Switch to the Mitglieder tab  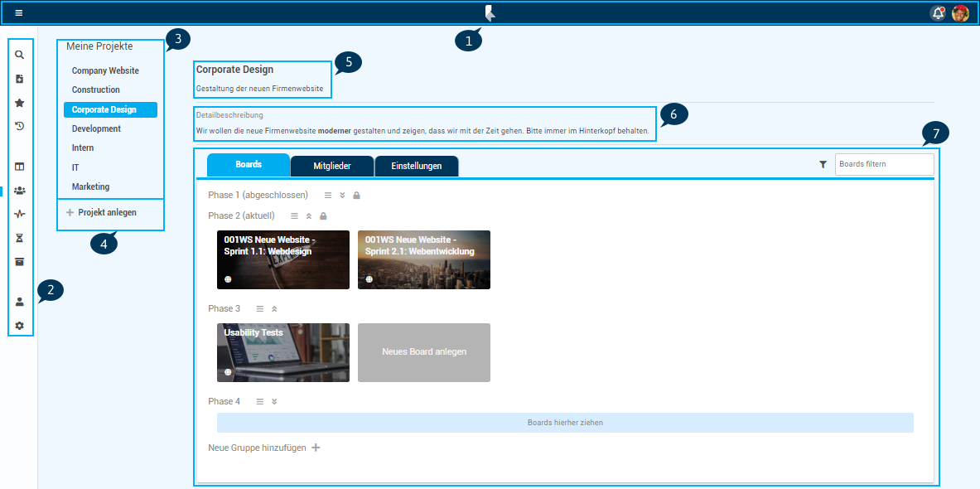(x=331, y=166)
